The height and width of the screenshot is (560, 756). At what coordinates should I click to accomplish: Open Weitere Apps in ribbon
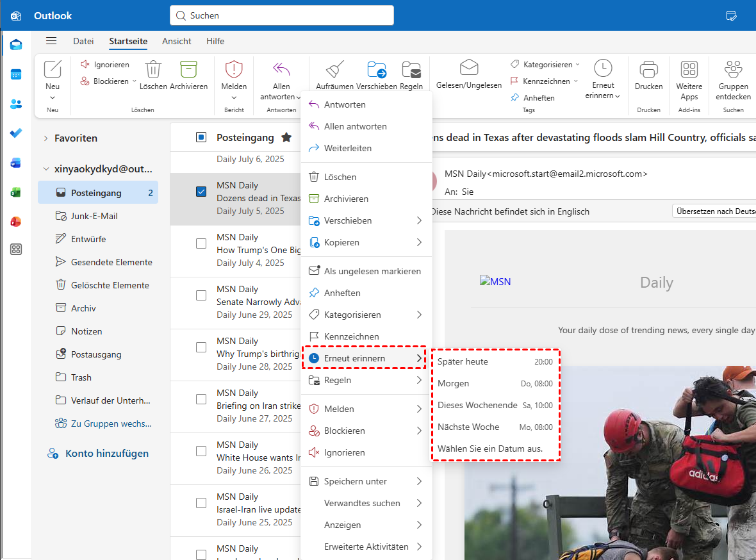[x=689, y=70]
